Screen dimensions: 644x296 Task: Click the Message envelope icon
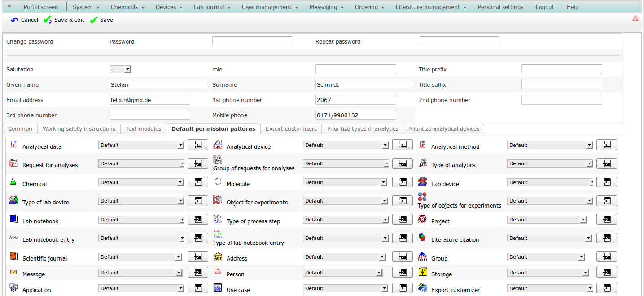coord(13,272)
